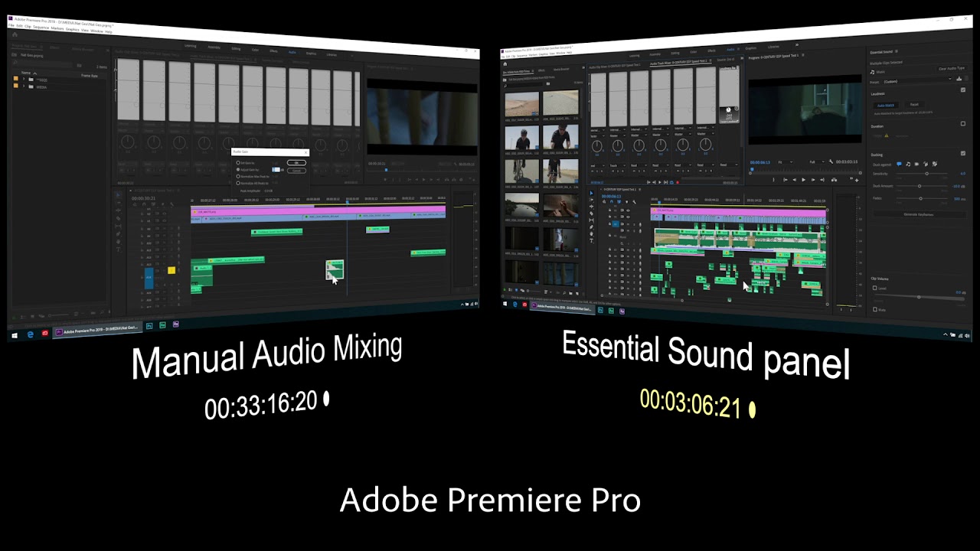Expand the MEDIA bin in the Project panel
This screenshot has height=551, width=980.
pyautogui.click(x=24, y=84)
